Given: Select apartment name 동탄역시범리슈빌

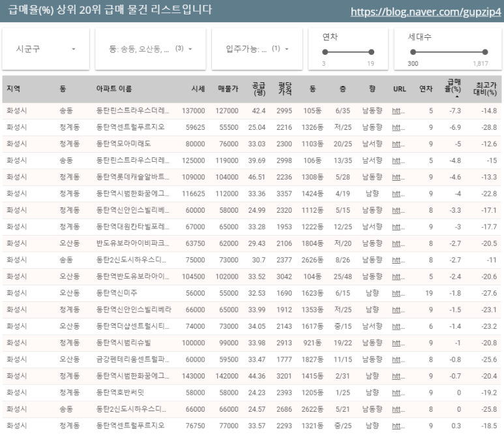Looking at the screenshot, I should point(123,343).
